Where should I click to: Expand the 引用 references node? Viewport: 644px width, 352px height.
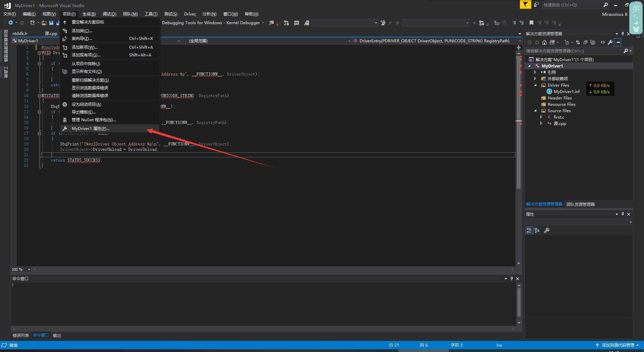point(535,72)
